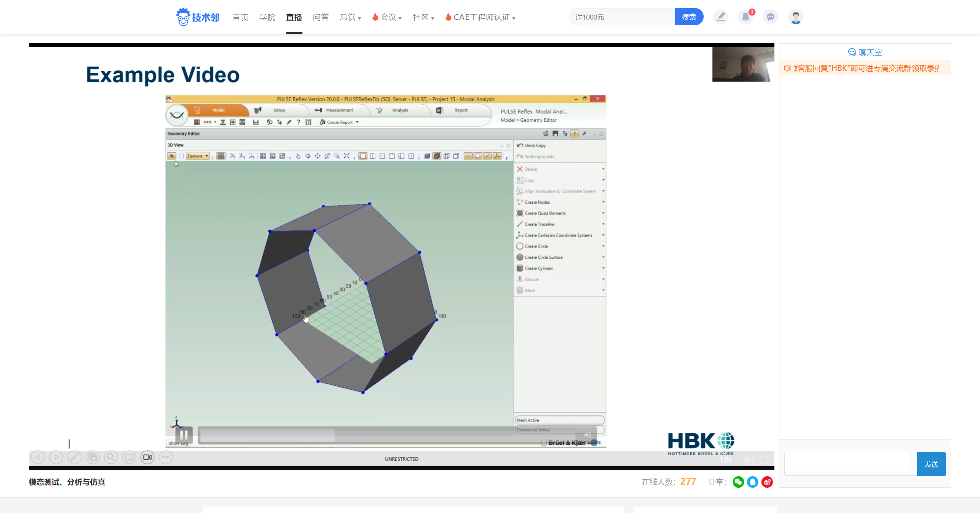Click the hand pan tool in 3D View toolbar

[x=298, y=156]
